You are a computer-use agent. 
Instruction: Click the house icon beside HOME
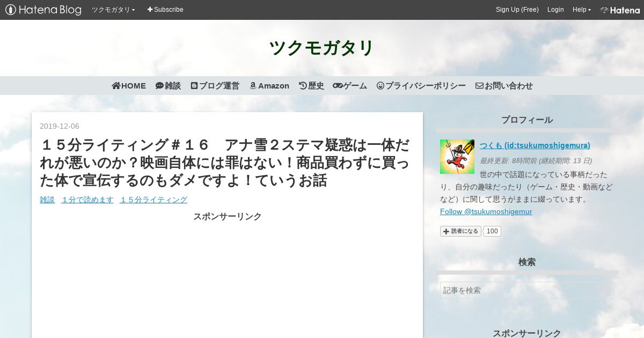coord(116,86)
